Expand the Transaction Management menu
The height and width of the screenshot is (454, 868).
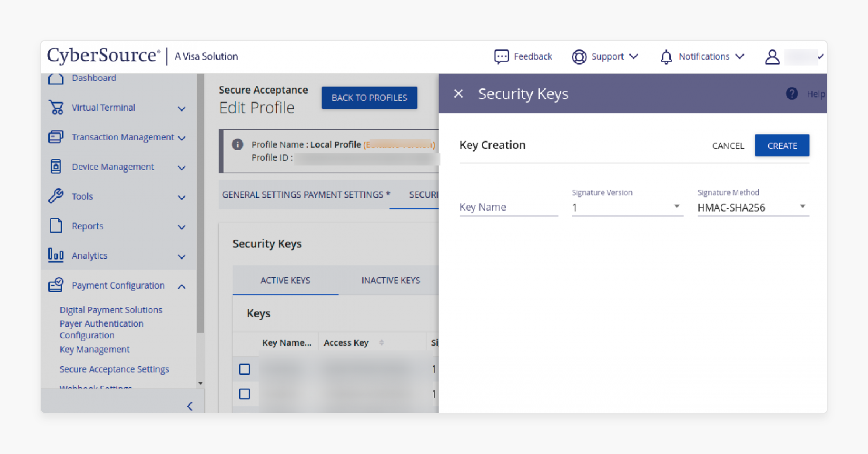coord(182,138)
